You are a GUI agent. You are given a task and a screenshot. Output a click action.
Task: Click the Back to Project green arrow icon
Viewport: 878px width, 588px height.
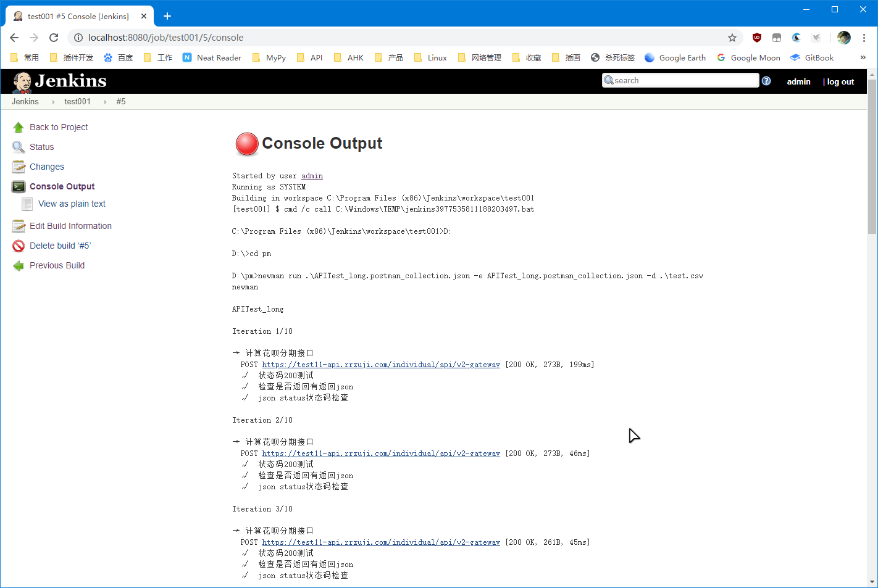point(19,127)
